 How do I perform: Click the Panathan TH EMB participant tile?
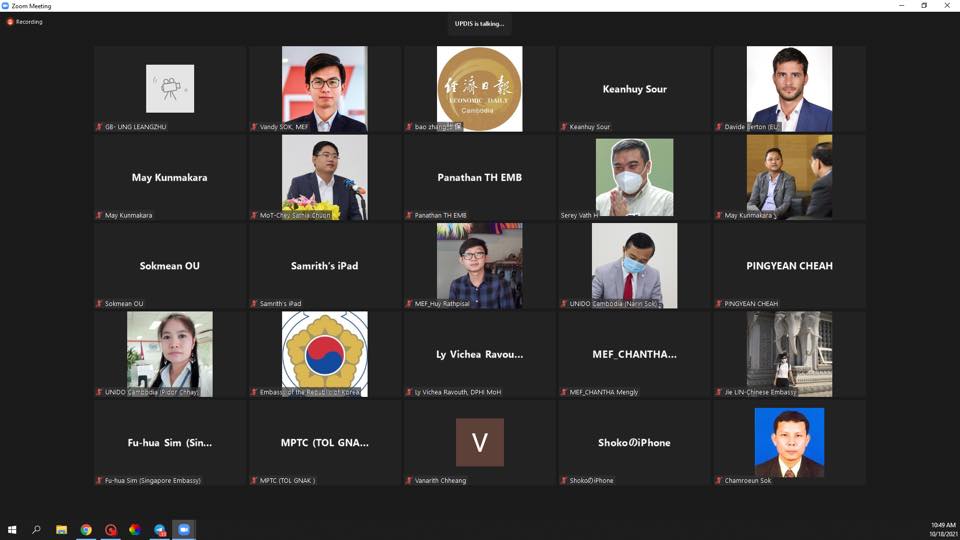click(479, 178)
